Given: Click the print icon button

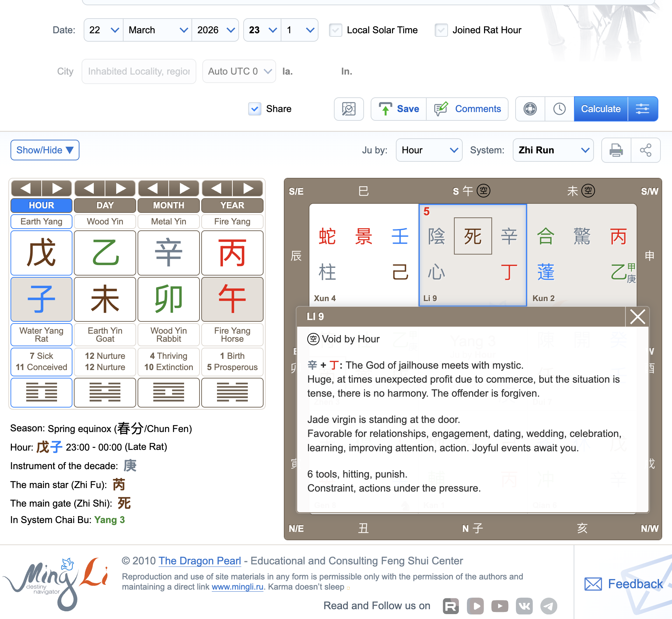Looking at the screenshot, I should point(616,150).
